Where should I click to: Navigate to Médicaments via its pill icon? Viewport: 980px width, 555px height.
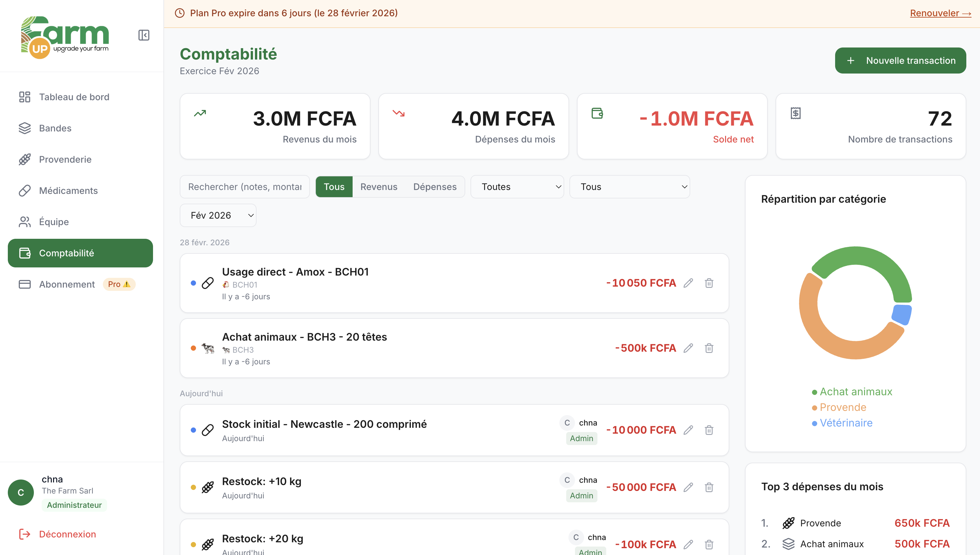[x=25, y=191]
